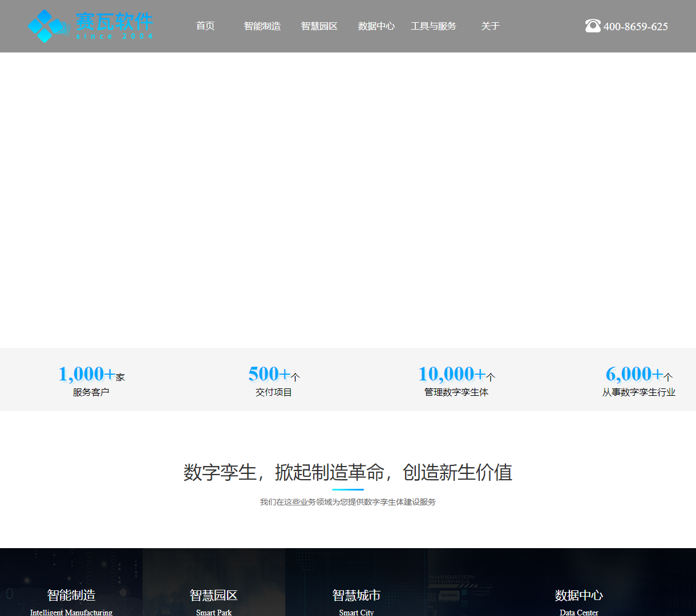Click the 500+ 交付项目 statistic
Screen dimensions: 696x616
point(273,380)
